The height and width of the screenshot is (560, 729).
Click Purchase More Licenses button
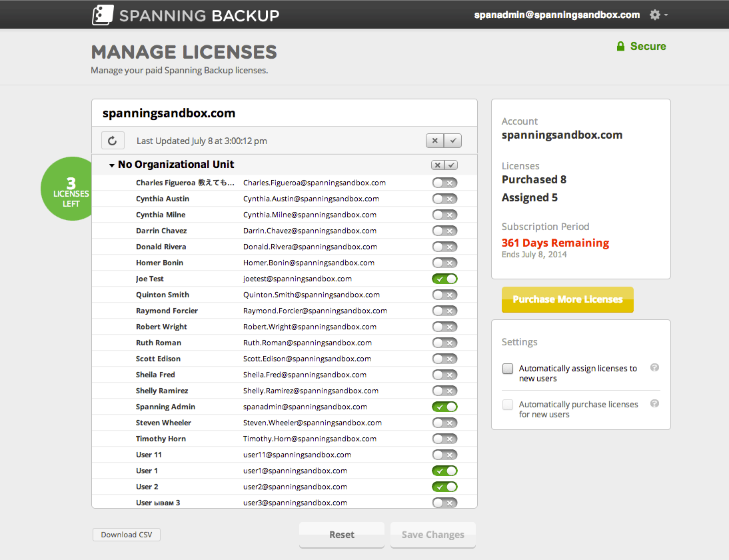[567, 299]
